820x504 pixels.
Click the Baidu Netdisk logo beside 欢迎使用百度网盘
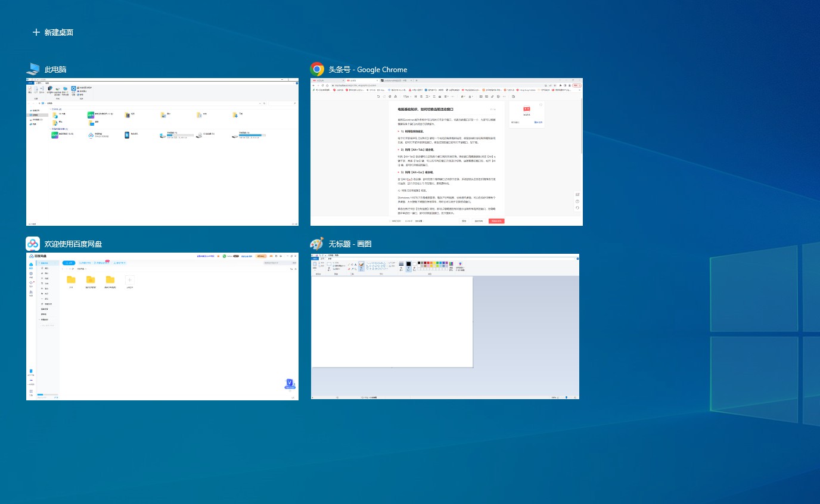point(33,244)
